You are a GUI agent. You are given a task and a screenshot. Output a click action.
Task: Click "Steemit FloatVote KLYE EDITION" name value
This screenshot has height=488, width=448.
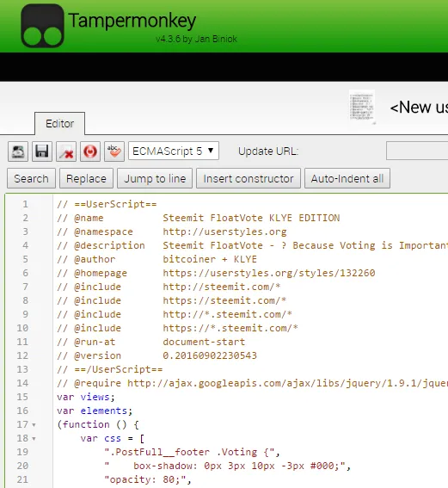tap(251, 218)
